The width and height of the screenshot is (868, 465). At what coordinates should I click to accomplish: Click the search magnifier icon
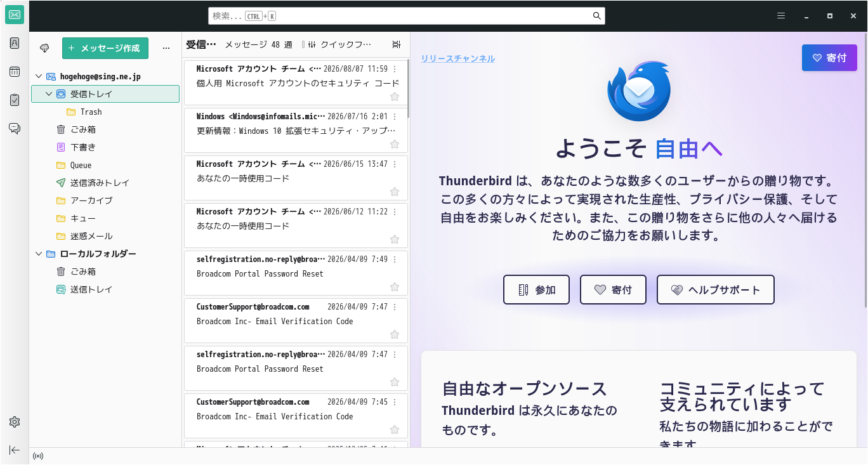(x=596, y=16)
